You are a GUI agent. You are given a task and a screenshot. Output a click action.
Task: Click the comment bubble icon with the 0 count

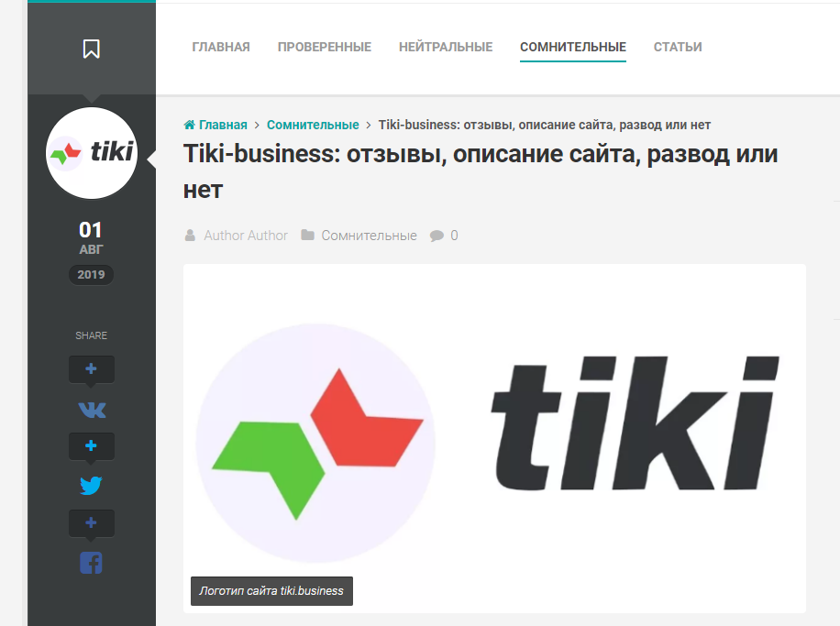coord(437,236)
